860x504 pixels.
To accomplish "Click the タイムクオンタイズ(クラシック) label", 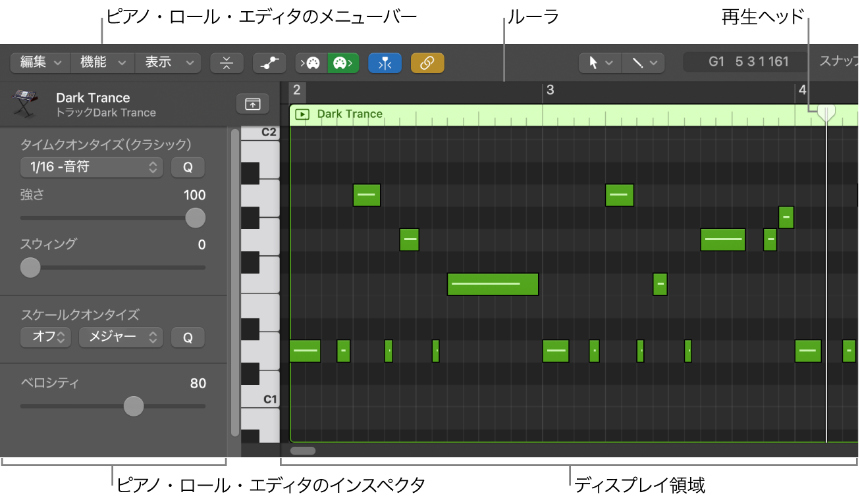I will [x=106, y=144].
